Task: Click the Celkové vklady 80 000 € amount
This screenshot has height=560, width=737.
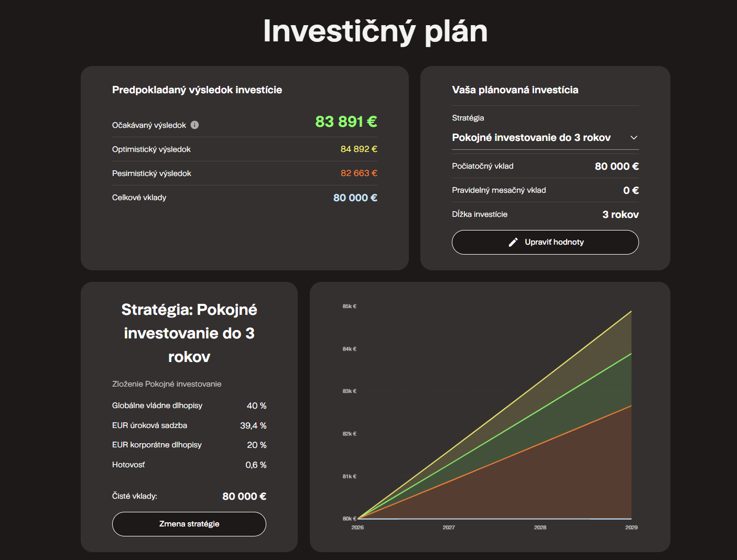Action: (355, 197)
